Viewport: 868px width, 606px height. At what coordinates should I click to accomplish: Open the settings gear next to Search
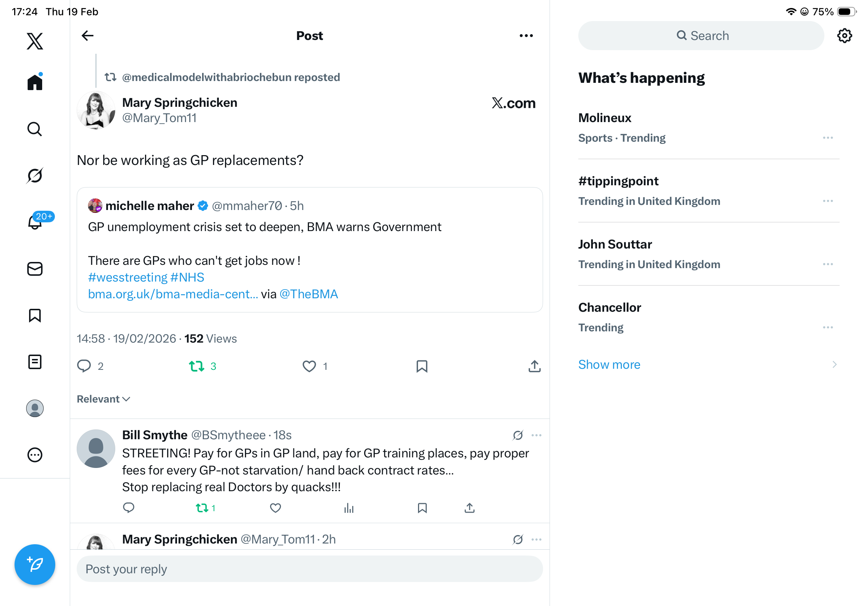(x=844, y=36)
